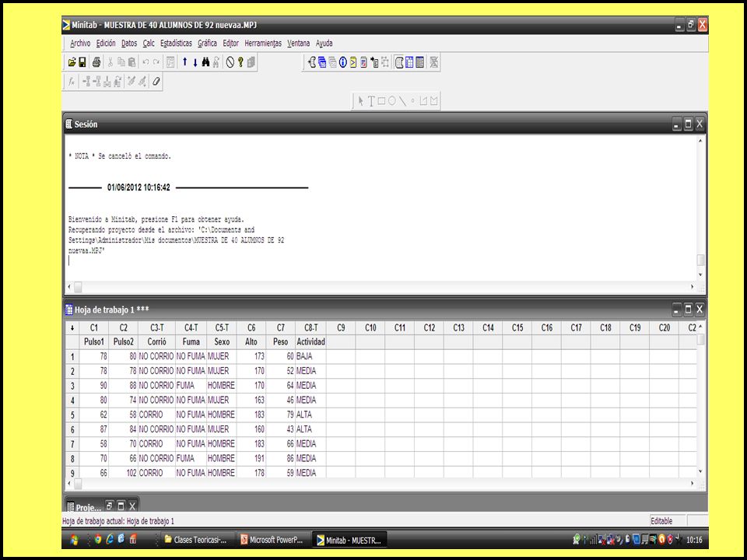The height and width of the screenshot is (560, 747).
Task: Select column header C8-T
Action: pos(310,327)
